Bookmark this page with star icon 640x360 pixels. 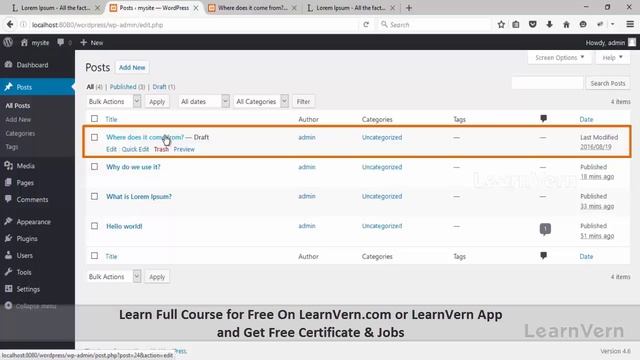(501, 24)
